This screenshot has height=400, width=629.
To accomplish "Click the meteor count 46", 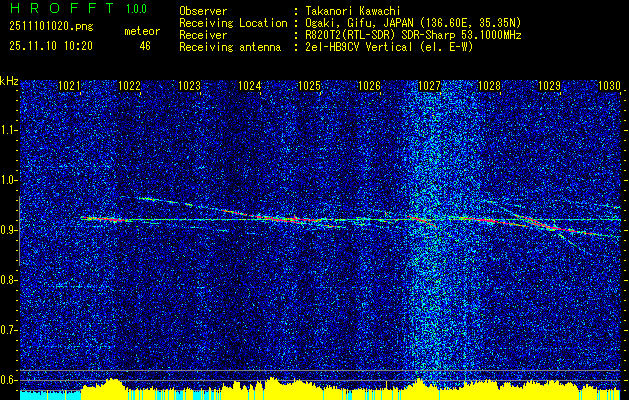I will click(145, 46).
